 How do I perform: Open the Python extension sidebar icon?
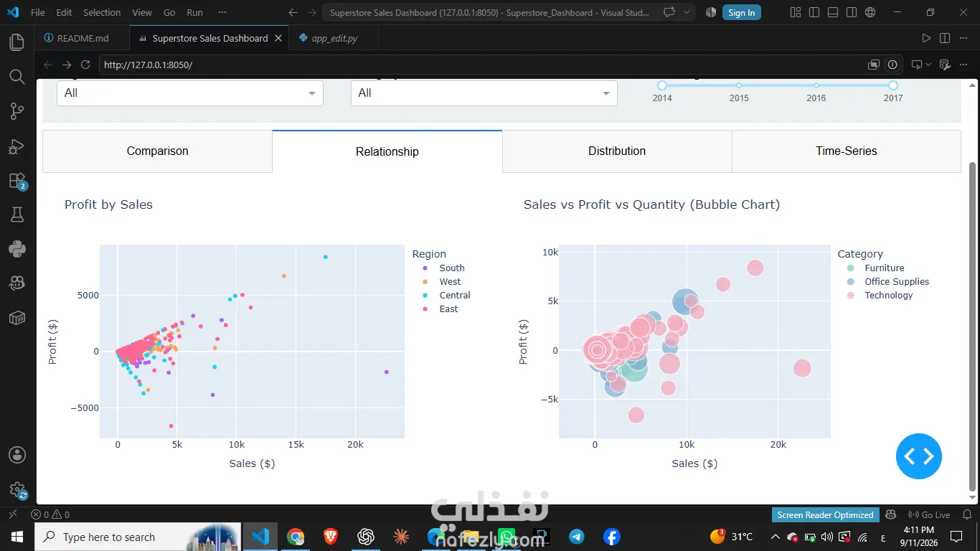point(17,249)
